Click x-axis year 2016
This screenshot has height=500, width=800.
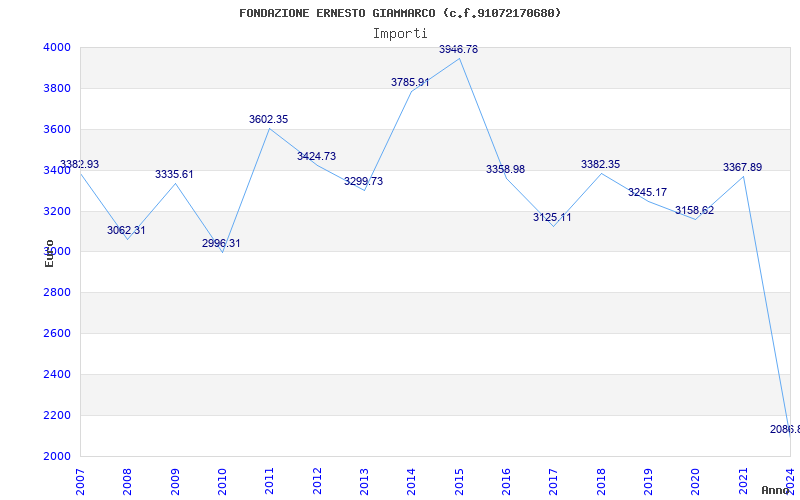tap(506, 482)
